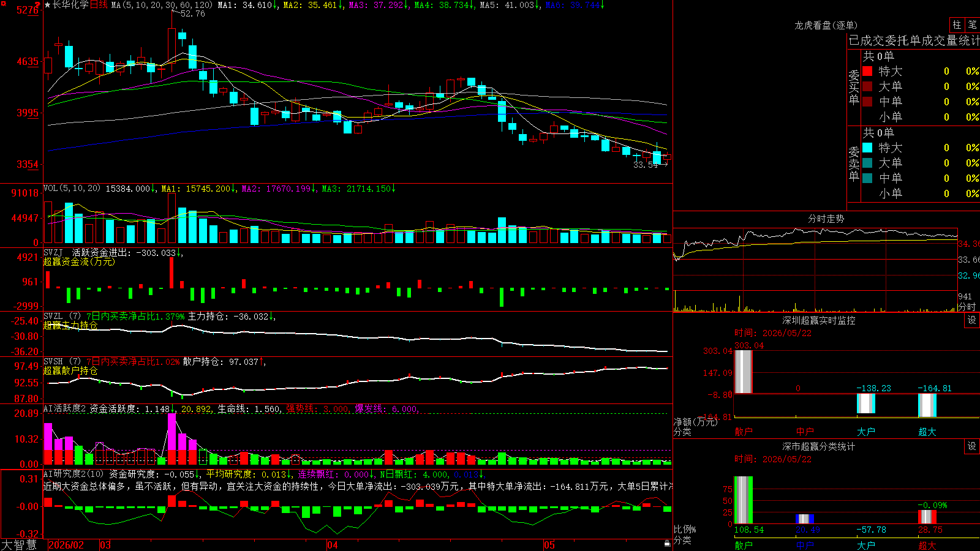Select 超大 in 深圳超赢实时监控 chart
Viewport: 980px width, 551px height.
point(927,432)
